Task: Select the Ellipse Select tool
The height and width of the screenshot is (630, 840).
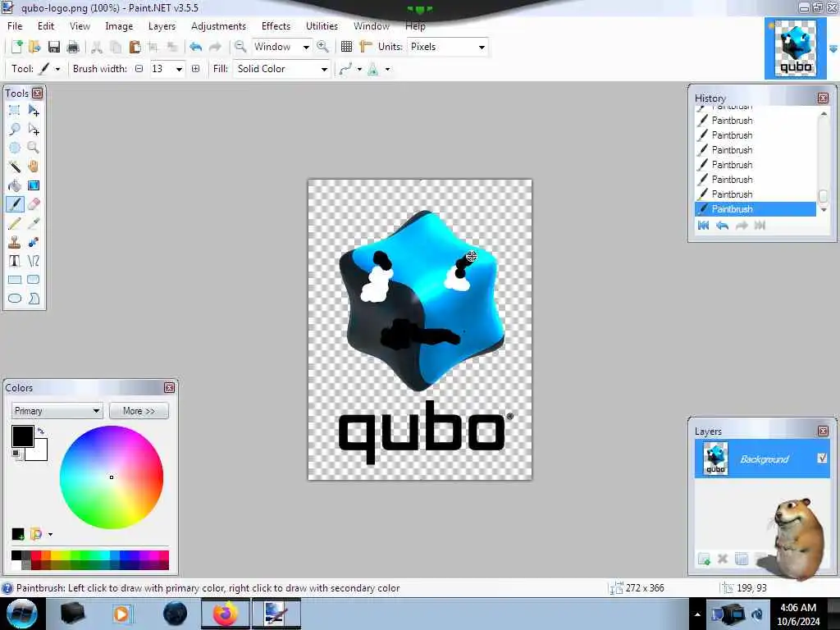Action: pos(15,148)
